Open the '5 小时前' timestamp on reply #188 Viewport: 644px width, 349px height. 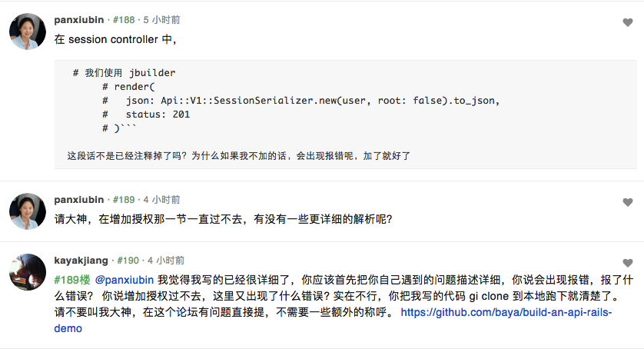(x=161, y=20)
